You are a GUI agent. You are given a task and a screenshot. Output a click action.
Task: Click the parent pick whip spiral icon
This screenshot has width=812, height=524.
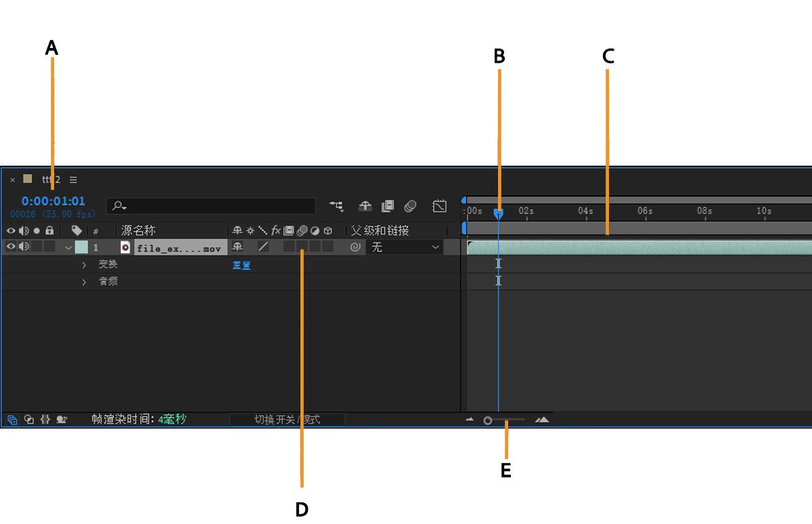click(x=355, y=247)
